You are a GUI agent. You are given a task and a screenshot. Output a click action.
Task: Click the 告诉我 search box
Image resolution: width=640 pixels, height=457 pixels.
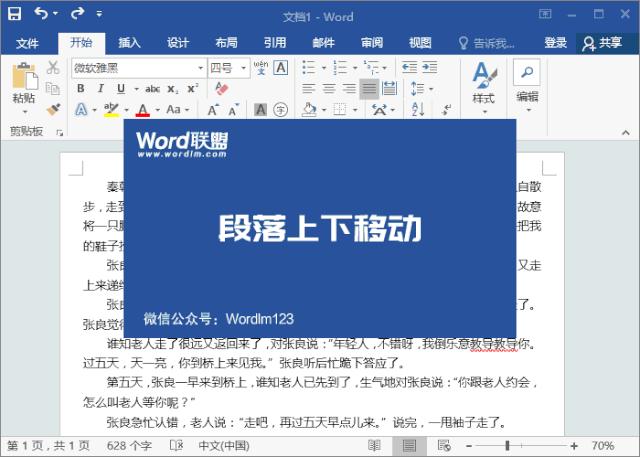click(487, 43)
